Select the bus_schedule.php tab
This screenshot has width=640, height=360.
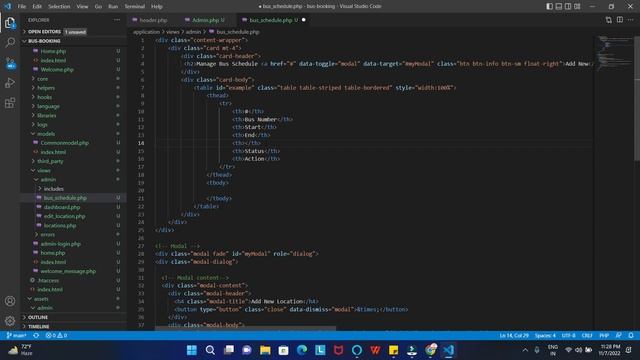coord(272,20)
